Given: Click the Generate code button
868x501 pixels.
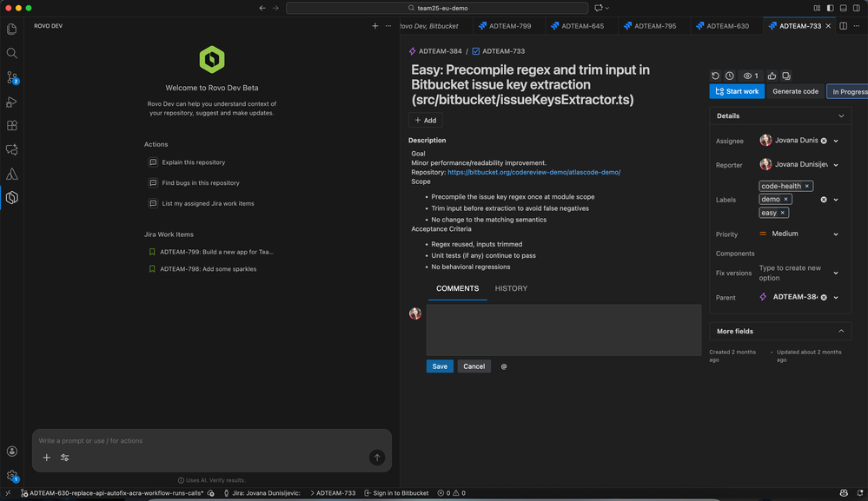Looking at the screenshot, I should pos(795,90).
